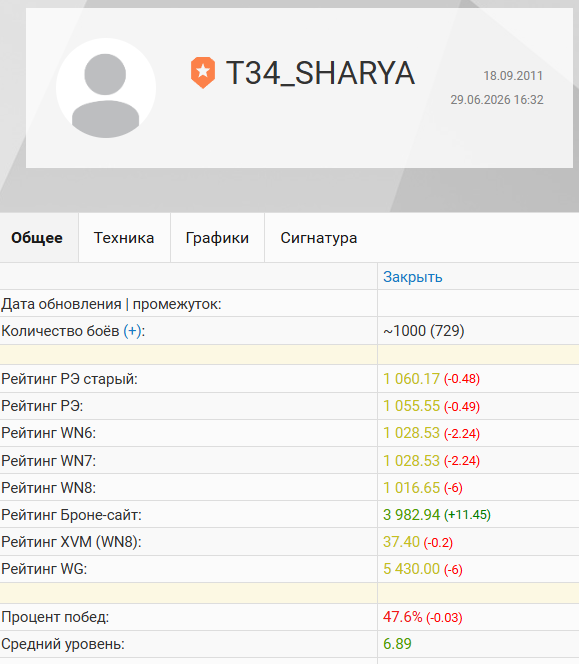
Task: Click the label Процент побед:
Action: 55,617
